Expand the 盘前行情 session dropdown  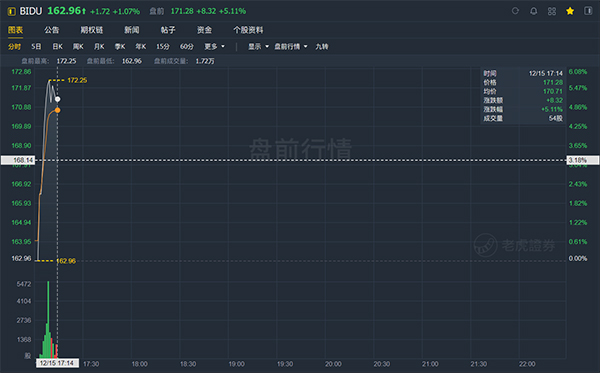tap(291, 47)
